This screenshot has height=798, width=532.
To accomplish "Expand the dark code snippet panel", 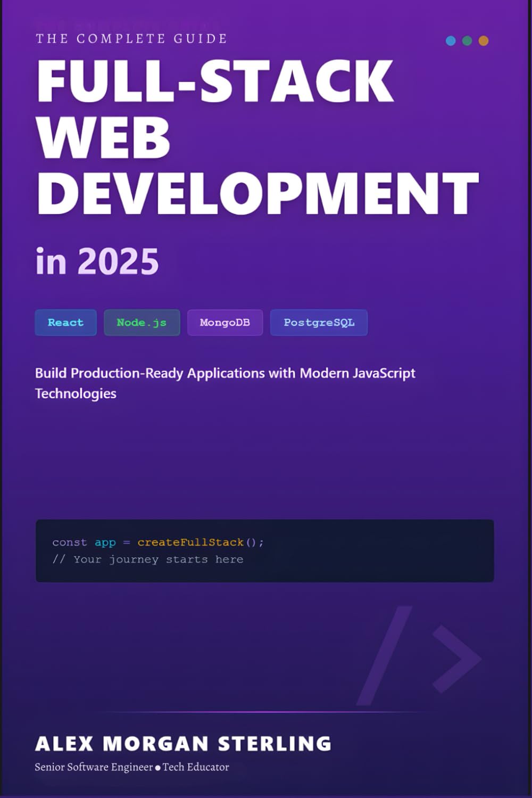I will tap(265, 551).
